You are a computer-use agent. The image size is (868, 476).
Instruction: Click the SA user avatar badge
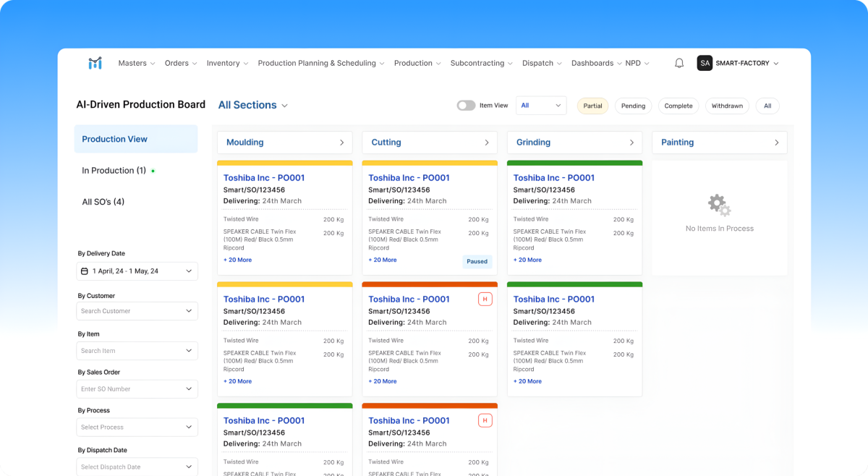click(x=705, y=64)
